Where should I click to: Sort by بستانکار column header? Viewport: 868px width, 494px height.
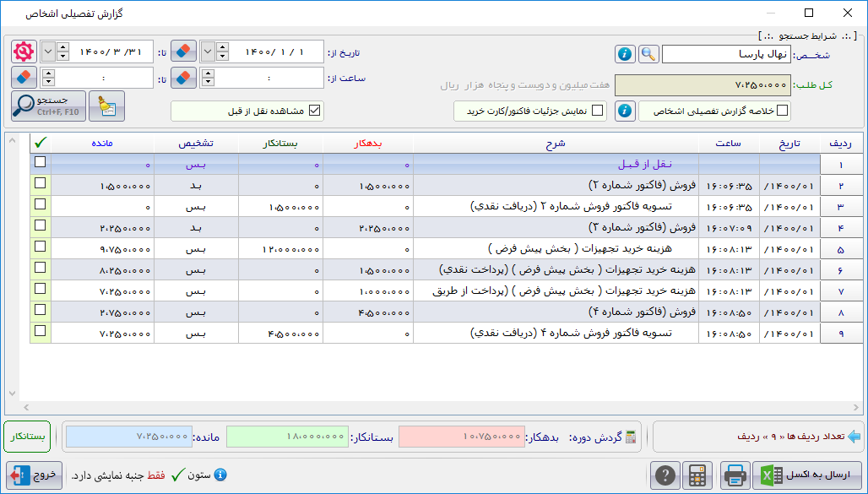(280, 144)
